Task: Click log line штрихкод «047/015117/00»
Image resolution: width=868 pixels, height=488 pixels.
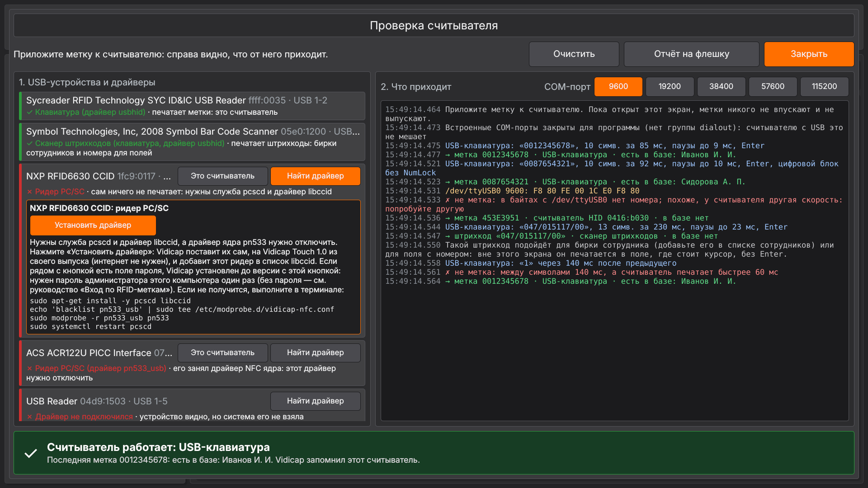Action: (x=551, y=236)
